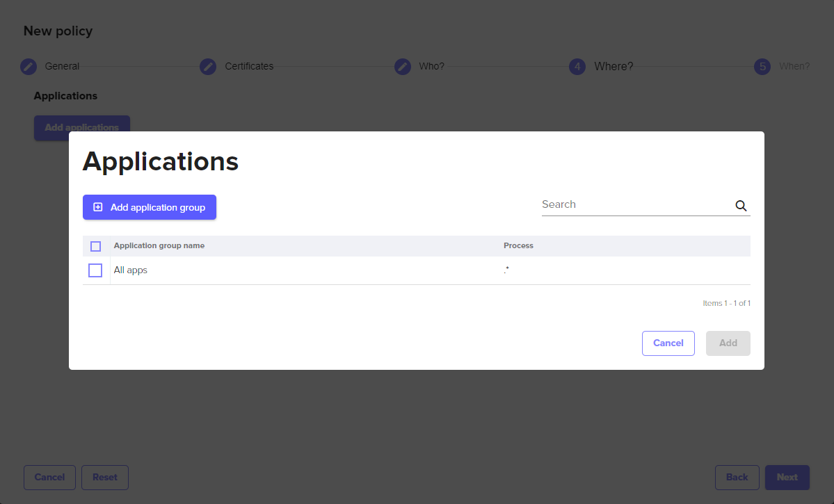Cancel the new policy at bottom left
This screenshot has width=834, height=504.
point(49,478)
